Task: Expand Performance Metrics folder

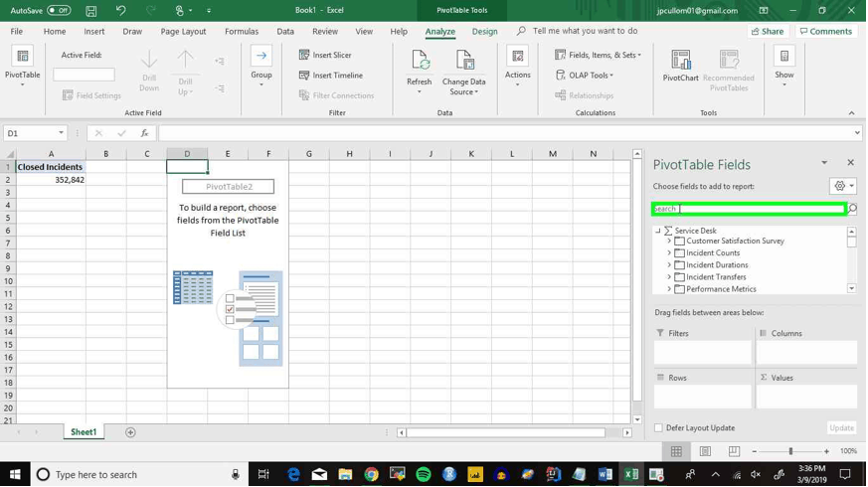Action: pos(669,289)
